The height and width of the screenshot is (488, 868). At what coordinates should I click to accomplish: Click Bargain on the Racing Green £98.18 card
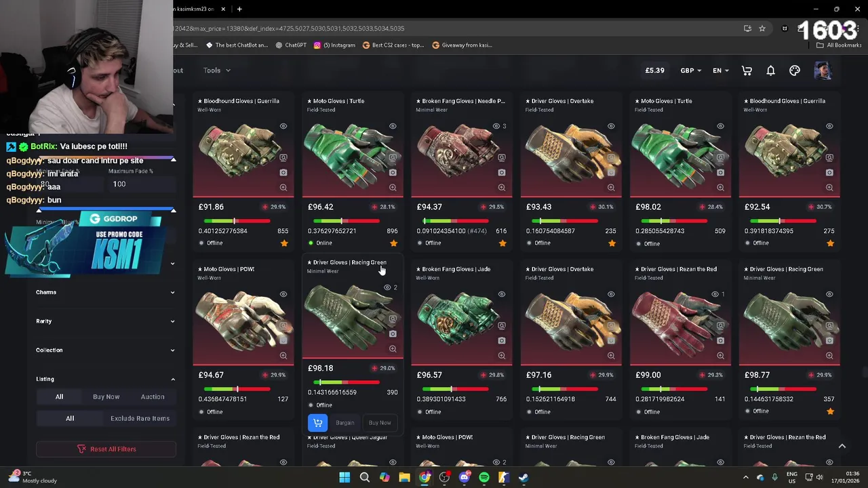point(345,423)
